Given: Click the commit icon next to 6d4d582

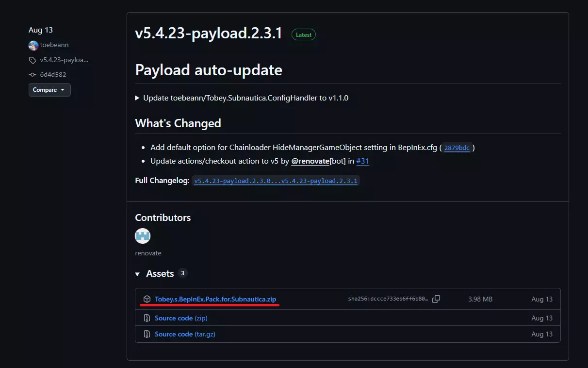Looking at the screenshot, I should (33, 75).
